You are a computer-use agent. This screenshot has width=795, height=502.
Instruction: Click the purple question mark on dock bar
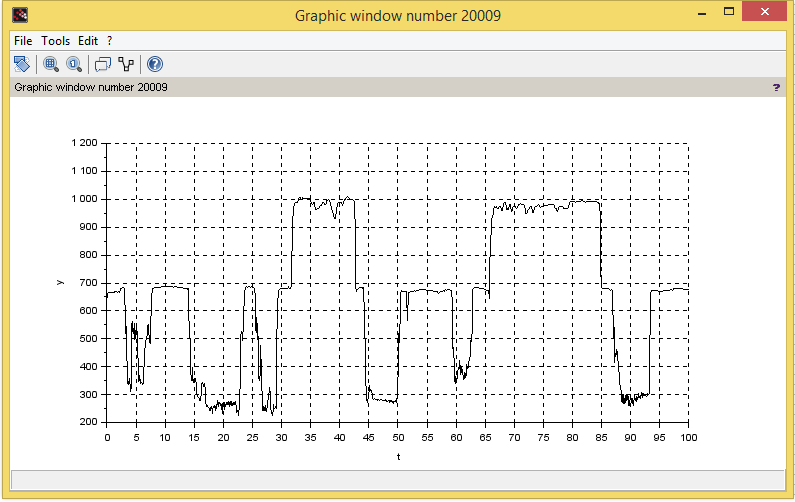click(x=776, y=88)
